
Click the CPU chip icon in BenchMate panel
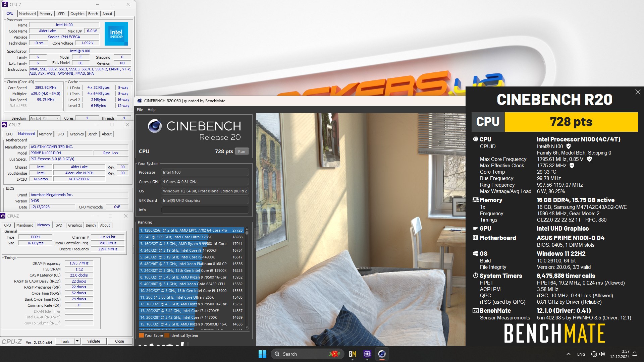(475, 139)
